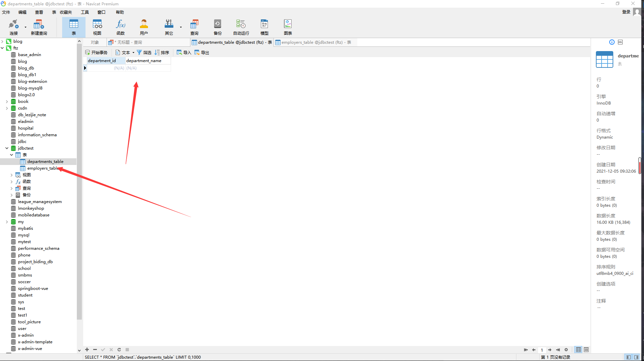Image resolution: width=644 pixels, height=361 pixels.
Task: Open the View (视图) toolbar icon
Action: (x=97, y=27)
